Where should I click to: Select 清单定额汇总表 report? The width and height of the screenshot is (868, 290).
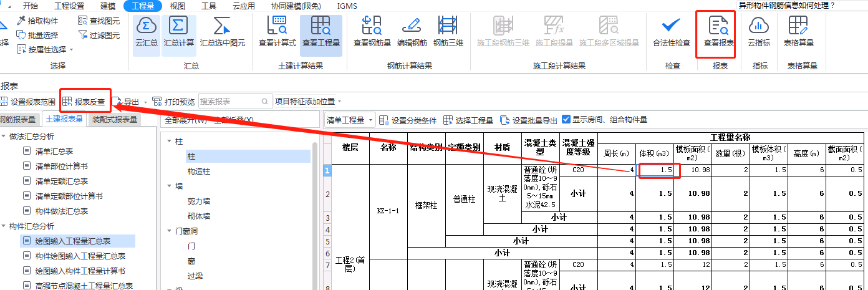tap(62, 181)
